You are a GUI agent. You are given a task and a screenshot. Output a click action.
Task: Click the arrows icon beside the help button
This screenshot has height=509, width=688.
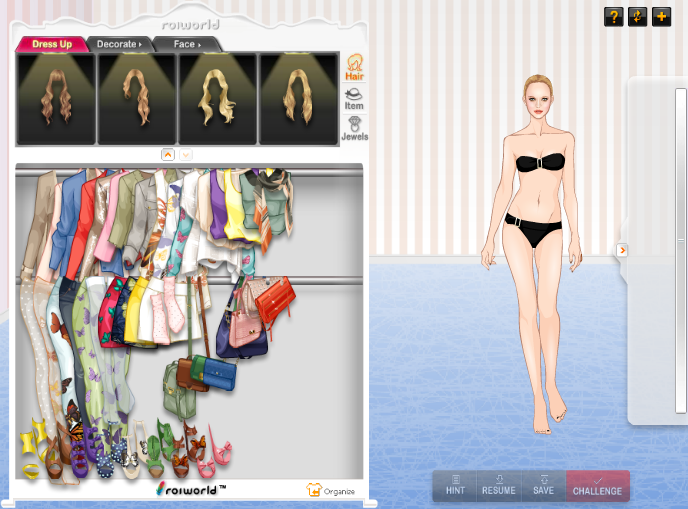pos(637,16)
